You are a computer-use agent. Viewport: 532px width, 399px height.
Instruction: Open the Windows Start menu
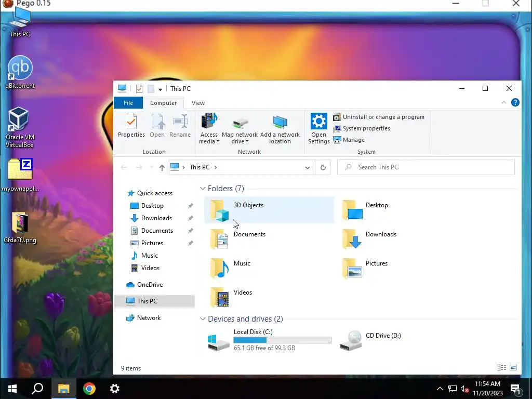(12, 389)
